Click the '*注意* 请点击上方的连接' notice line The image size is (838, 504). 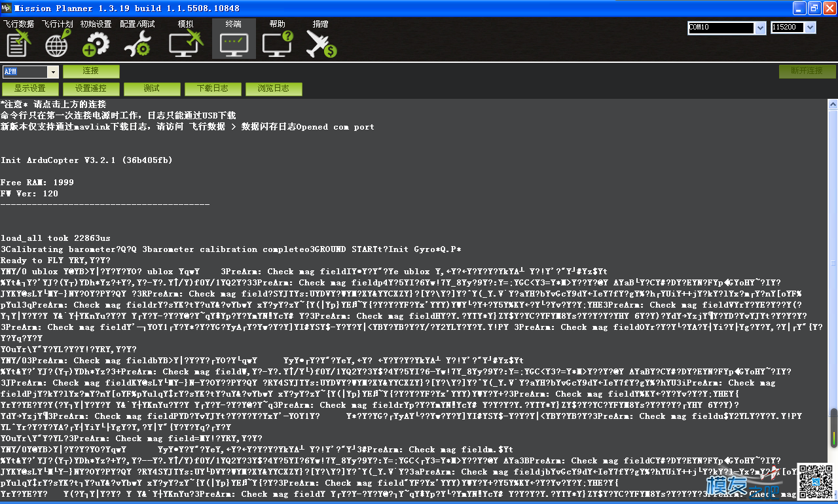click(53, 104)
